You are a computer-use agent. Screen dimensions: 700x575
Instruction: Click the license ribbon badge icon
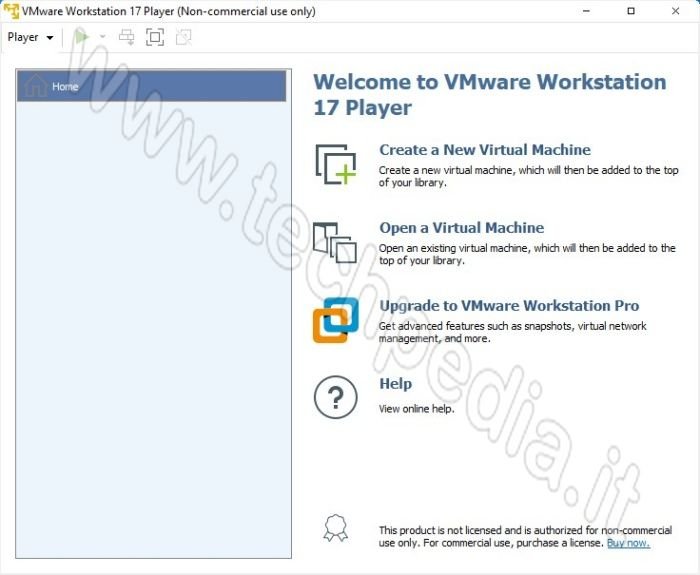click(336, 528)
